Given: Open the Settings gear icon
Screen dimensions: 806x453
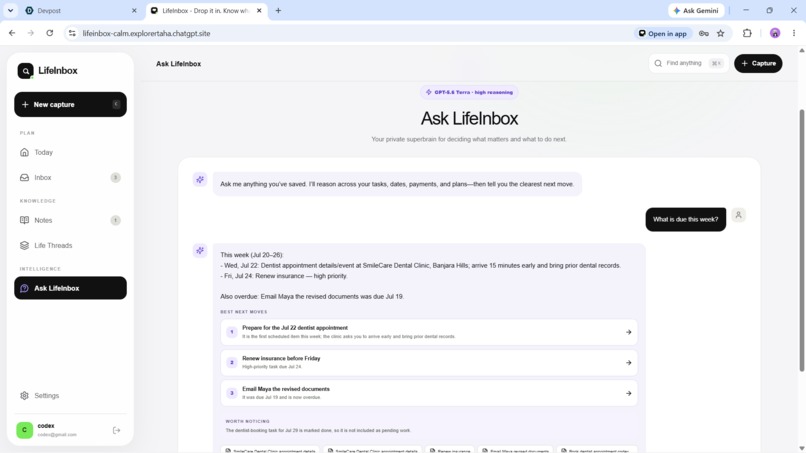Looking at the screenshot, I should coord(24,395).
